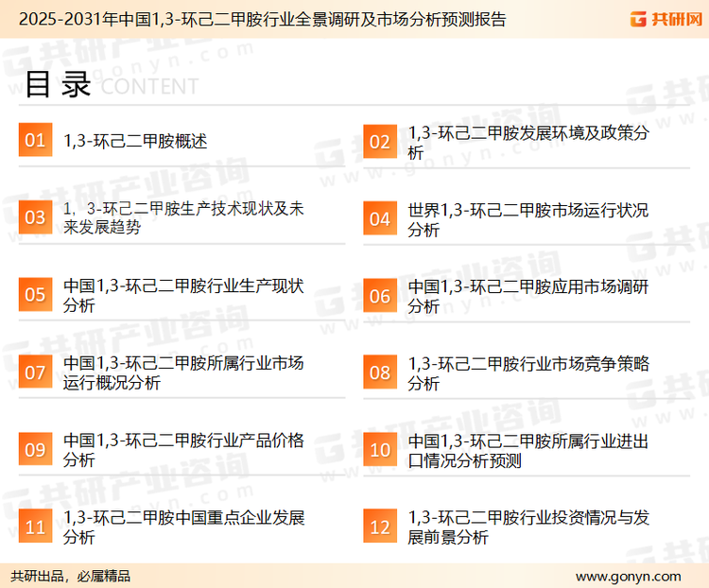709x588 pixels.
Task: Open chapter 行业市场竞争策略分析
Action: tap(528, 373)
